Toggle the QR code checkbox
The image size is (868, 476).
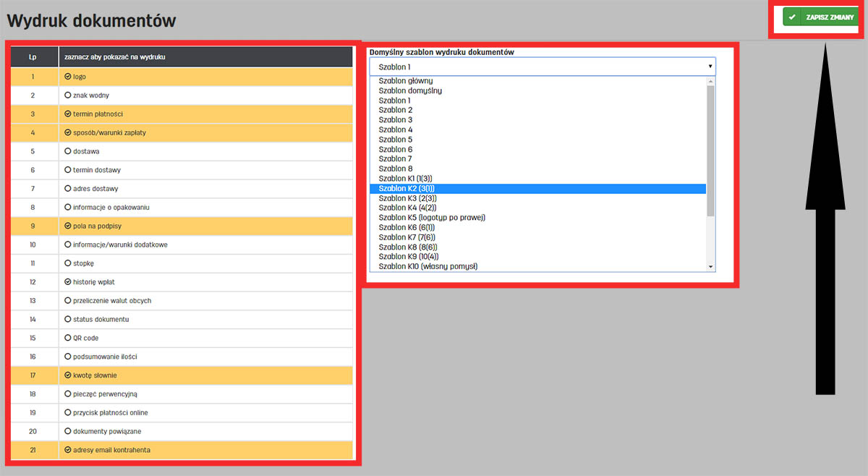pyautogui.click(x=68, y=338)
